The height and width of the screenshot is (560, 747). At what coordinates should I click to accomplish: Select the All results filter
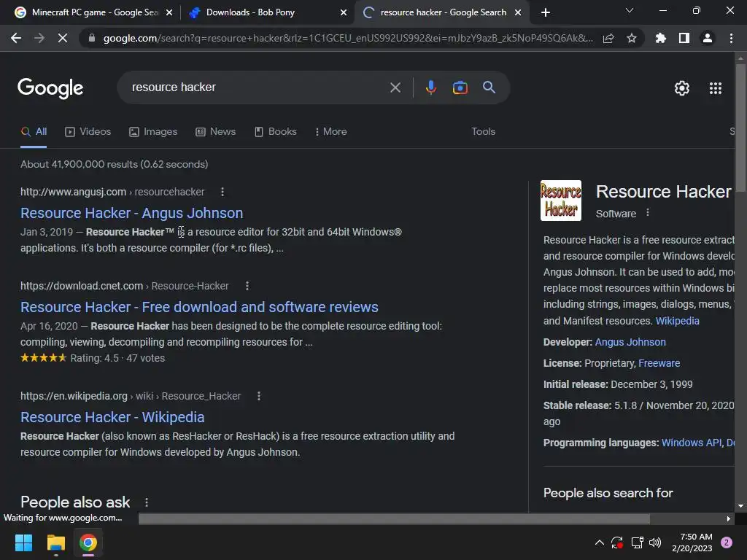tap(34, 131)
